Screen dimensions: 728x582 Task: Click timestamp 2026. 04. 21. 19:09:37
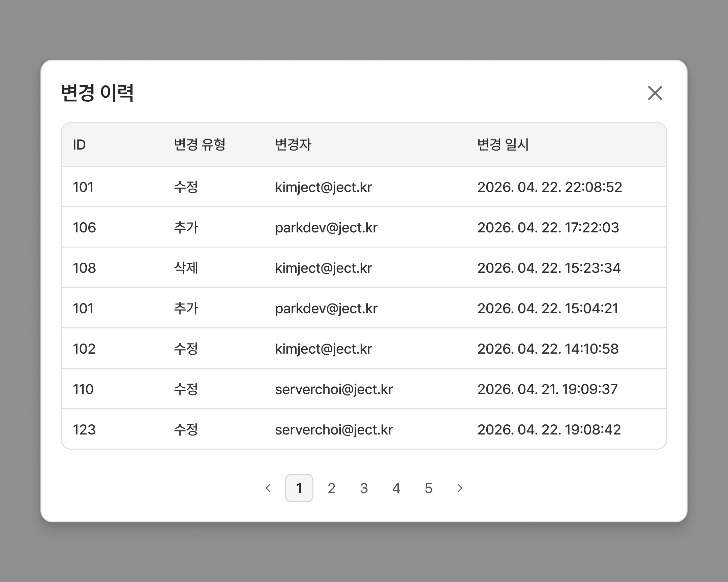pyautogui.click(x=547, y=389)
